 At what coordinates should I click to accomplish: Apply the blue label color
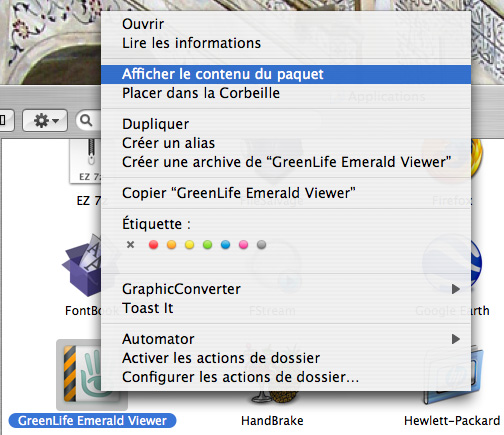tap(225, 245)
